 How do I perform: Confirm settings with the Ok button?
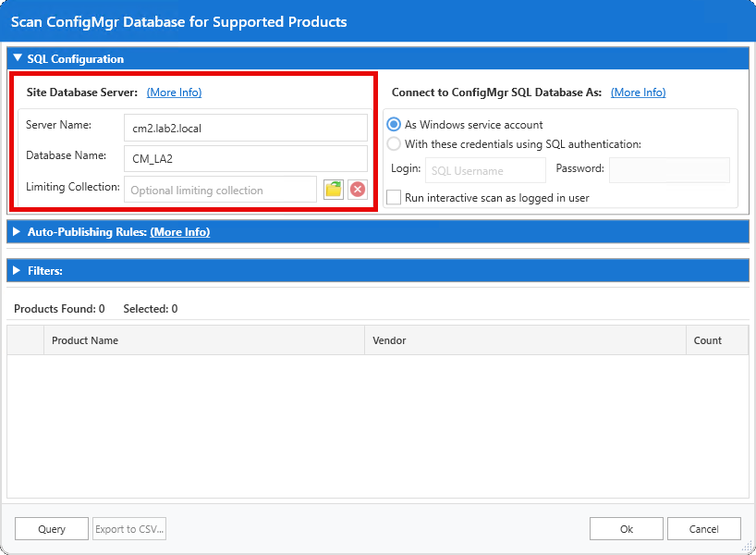coord(626,528)
